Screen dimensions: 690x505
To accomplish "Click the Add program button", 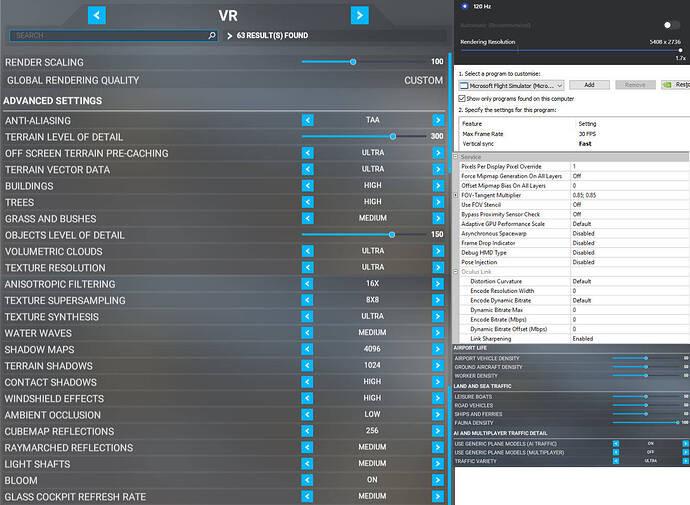I will coord(589,85).
